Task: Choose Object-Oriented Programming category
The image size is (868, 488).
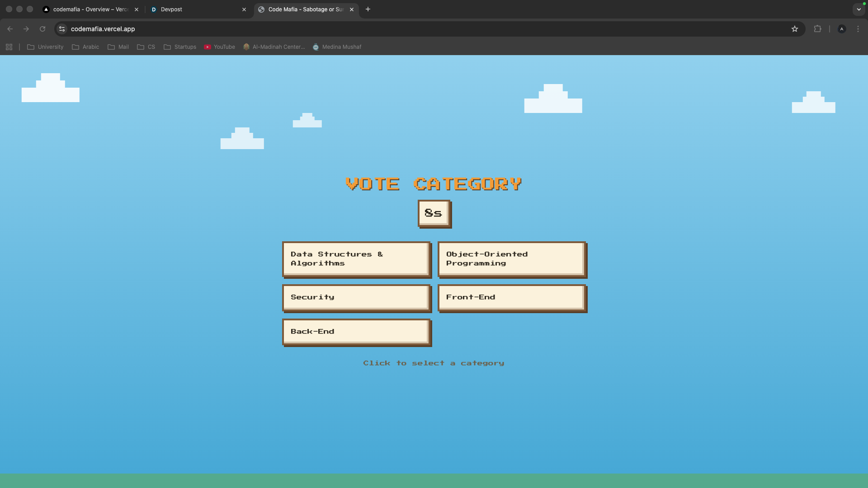Action: point(511,258)
